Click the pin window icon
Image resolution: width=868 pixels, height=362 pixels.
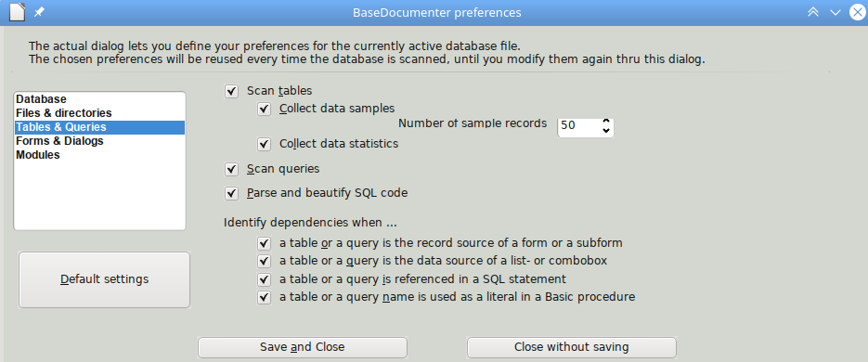[39, 12]
